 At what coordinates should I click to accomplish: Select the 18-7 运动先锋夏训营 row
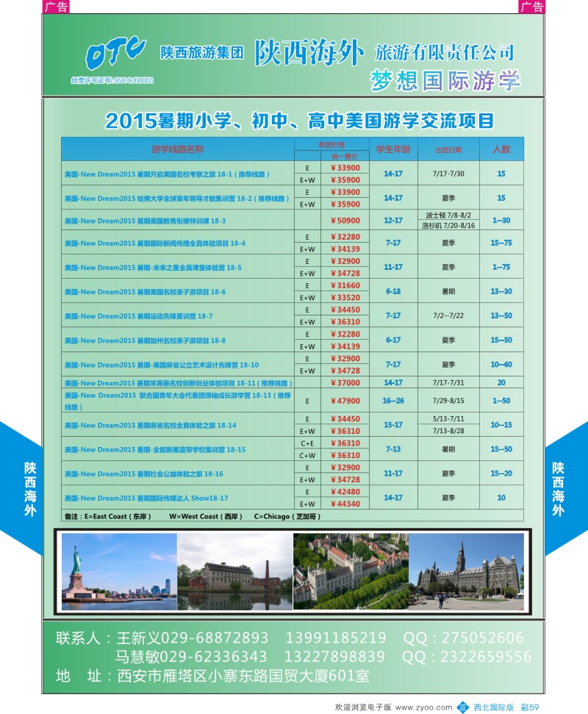tap(293, 315)
